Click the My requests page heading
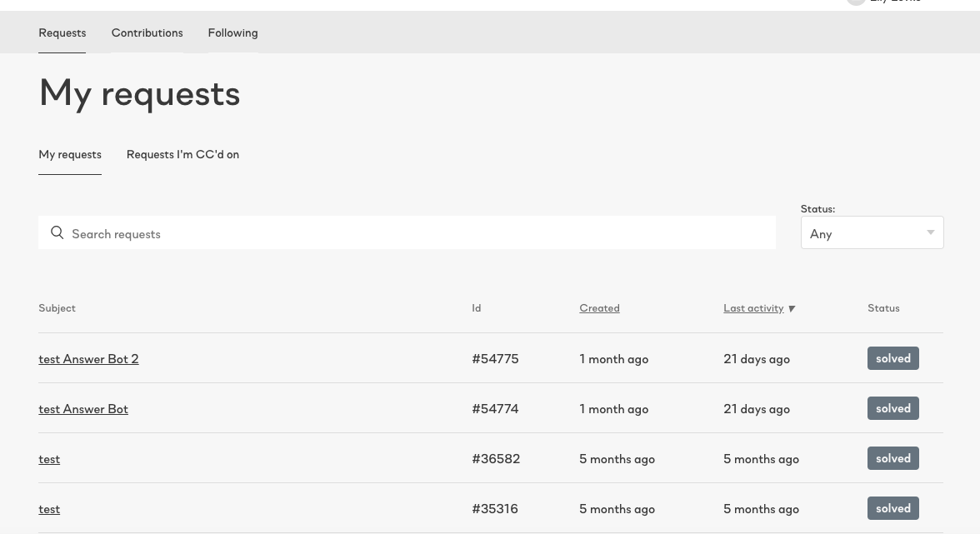Screen dimensions: 980x534 tap(139, 93)
